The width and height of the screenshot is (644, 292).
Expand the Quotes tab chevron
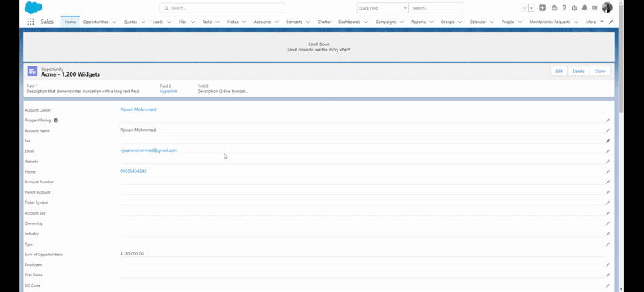(143, 22)
